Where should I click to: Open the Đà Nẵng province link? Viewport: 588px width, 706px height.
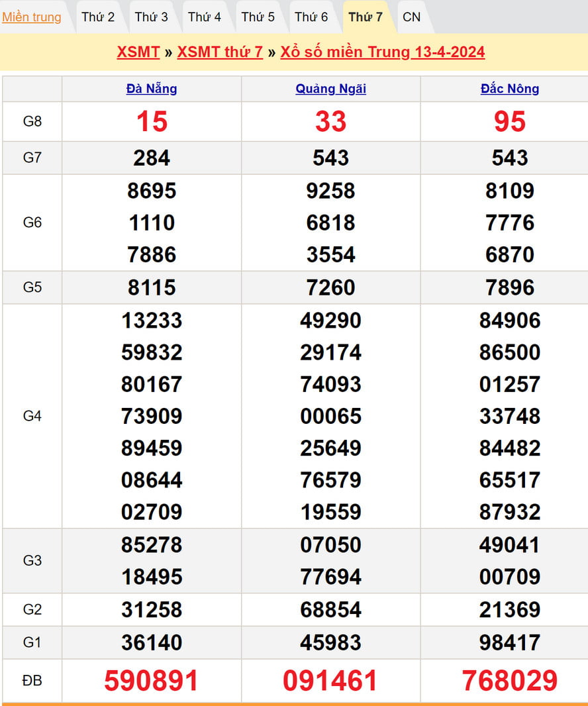tap(152, 89)
